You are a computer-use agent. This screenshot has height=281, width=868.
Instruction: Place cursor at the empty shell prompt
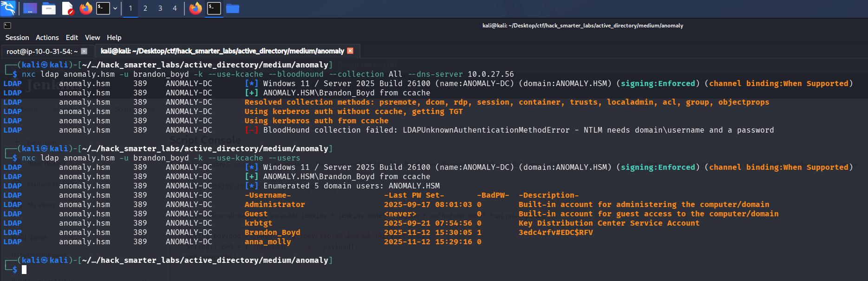tap(24, 269)
